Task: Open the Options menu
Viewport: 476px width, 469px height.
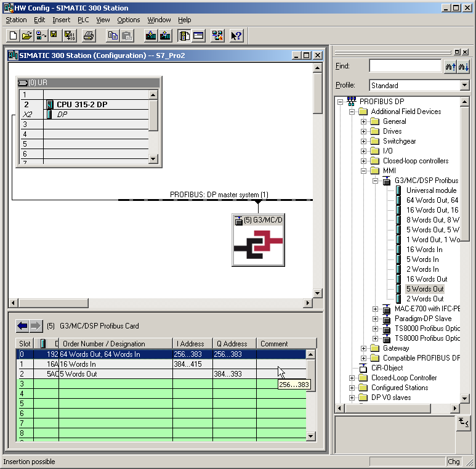Action: click(x=129, y=20)
